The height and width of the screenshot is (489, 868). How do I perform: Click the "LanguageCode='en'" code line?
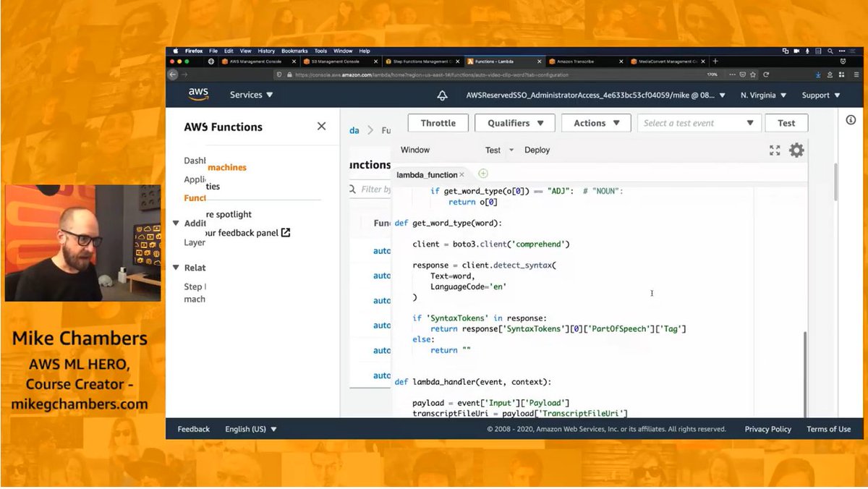(x=468, y=286)
